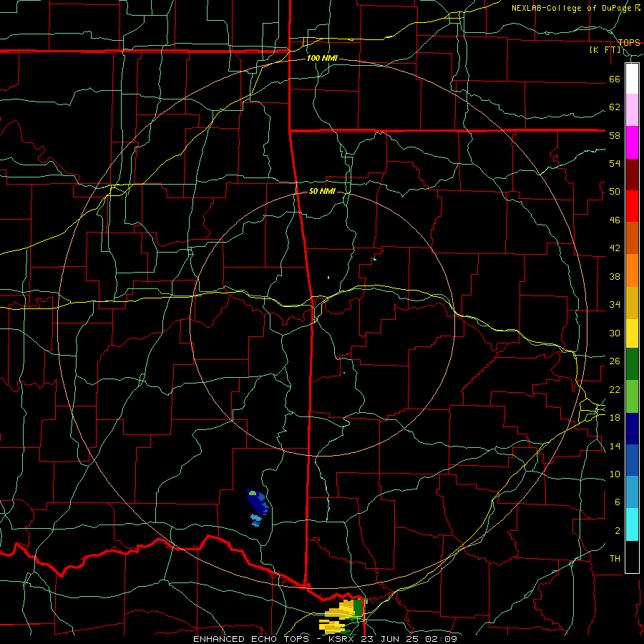Click the "30" scale label

(615, 333)
